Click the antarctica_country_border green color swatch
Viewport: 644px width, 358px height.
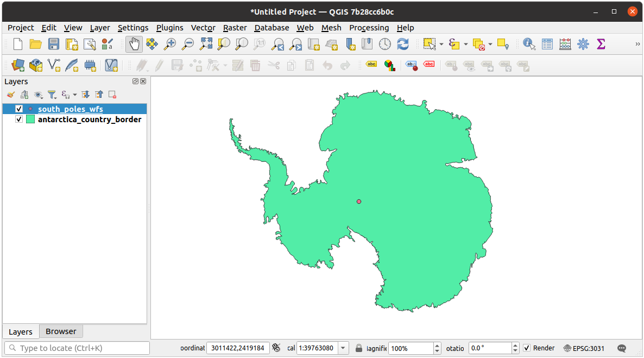(30, 120)
